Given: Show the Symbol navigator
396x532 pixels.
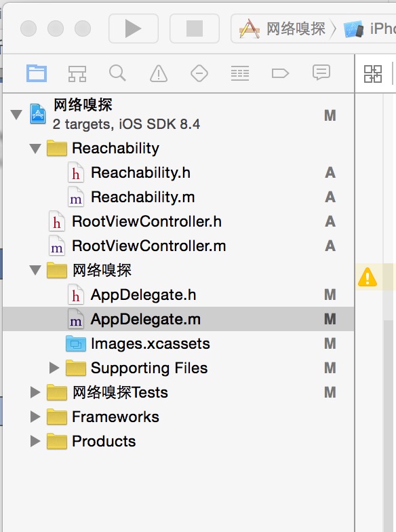Looking at the screenshot, I should (77, 73).
